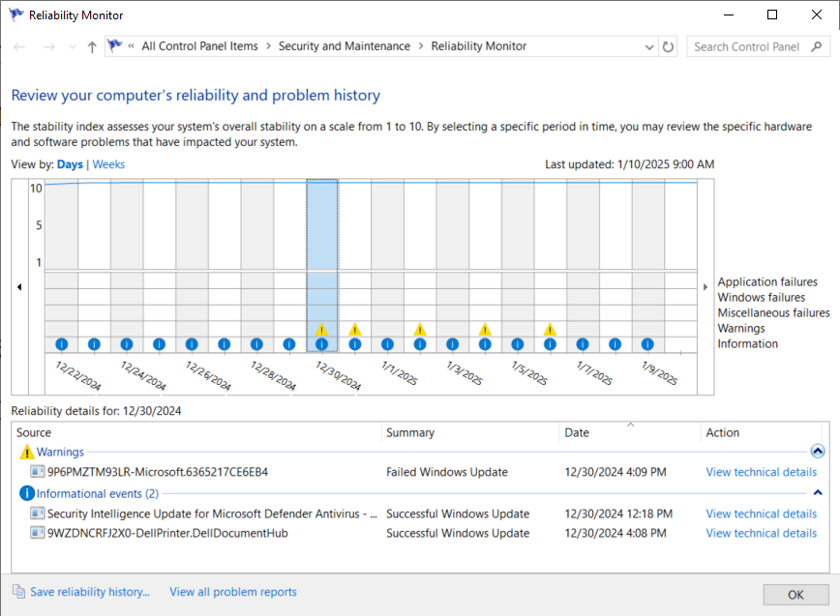Click Save reliability history link
The width and height of the screenshot is (840, 616).
tap(90, 592)
